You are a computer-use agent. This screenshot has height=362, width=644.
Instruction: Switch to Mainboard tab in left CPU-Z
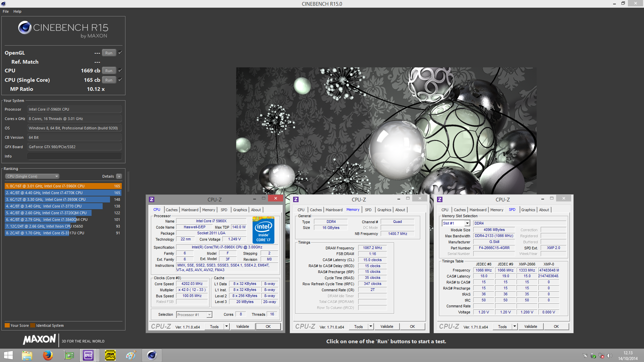click(190, 210)
